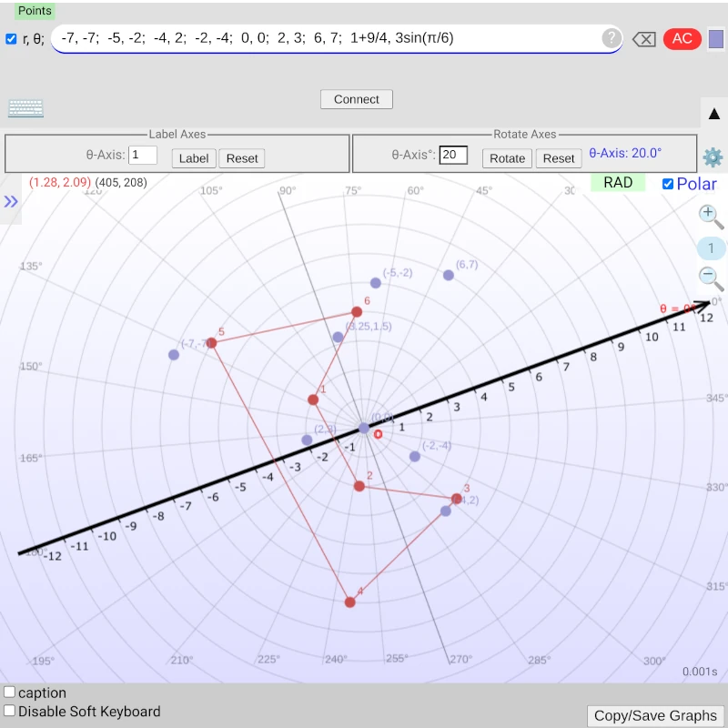Click red connected point 6
728x728 pixels.
click(x=357, y=311)
